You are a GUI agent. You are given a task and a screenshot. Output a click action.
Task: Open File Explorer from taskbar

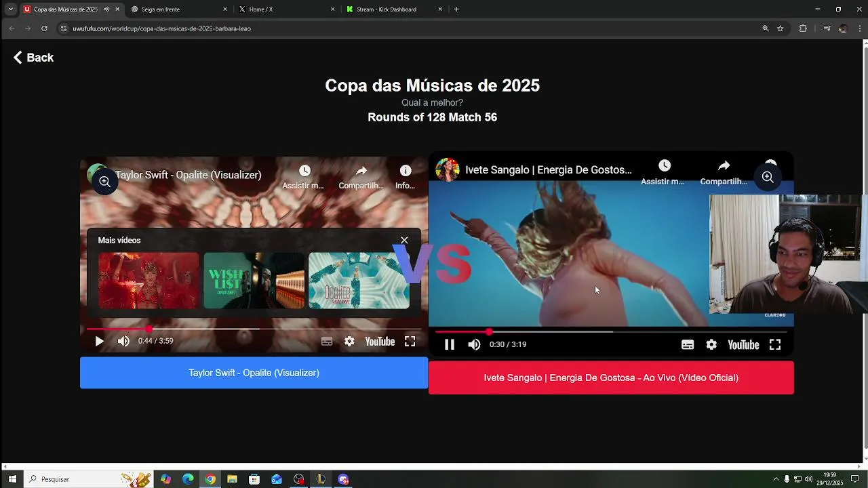[232, 479]
